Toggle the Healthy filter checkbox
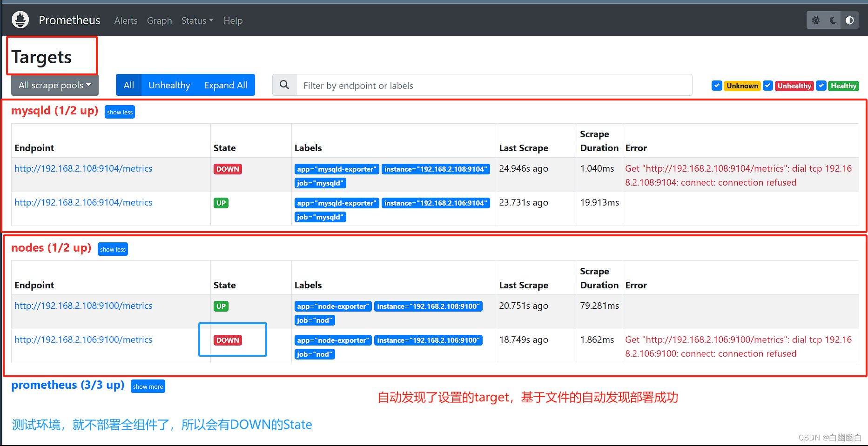 (821, 86)
